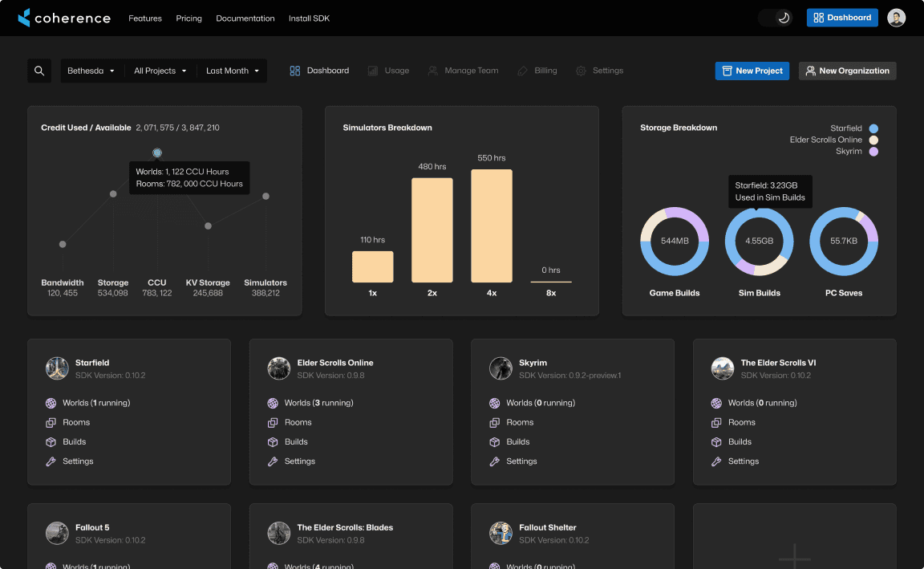Open the Last Month time range dropdown
924x569 pixels.
232,71
